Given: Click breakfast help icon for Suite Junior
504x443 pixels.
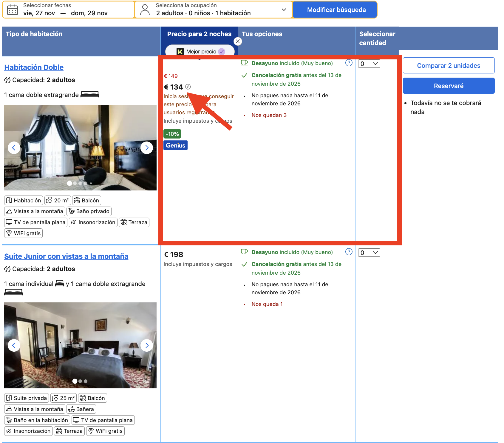Looking at the screenshot, I should (x=349, y=252).
